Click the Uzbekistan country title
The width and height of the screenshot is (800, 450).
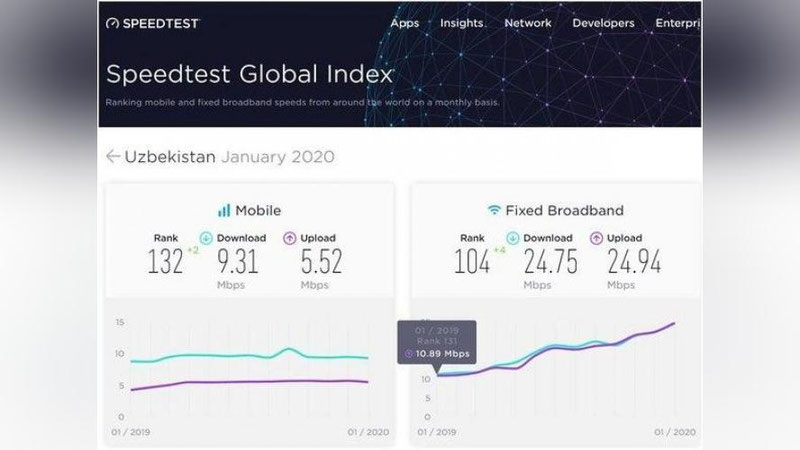(170, 157)
